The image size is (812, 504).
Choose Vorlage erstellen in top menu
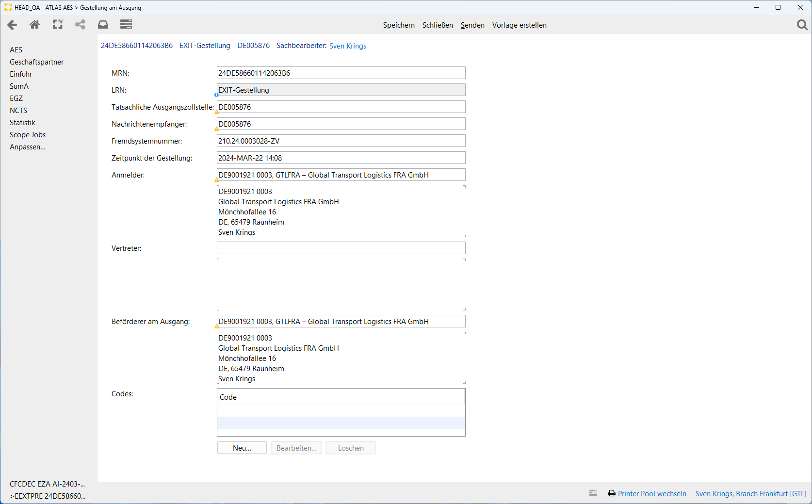point(519,25)
